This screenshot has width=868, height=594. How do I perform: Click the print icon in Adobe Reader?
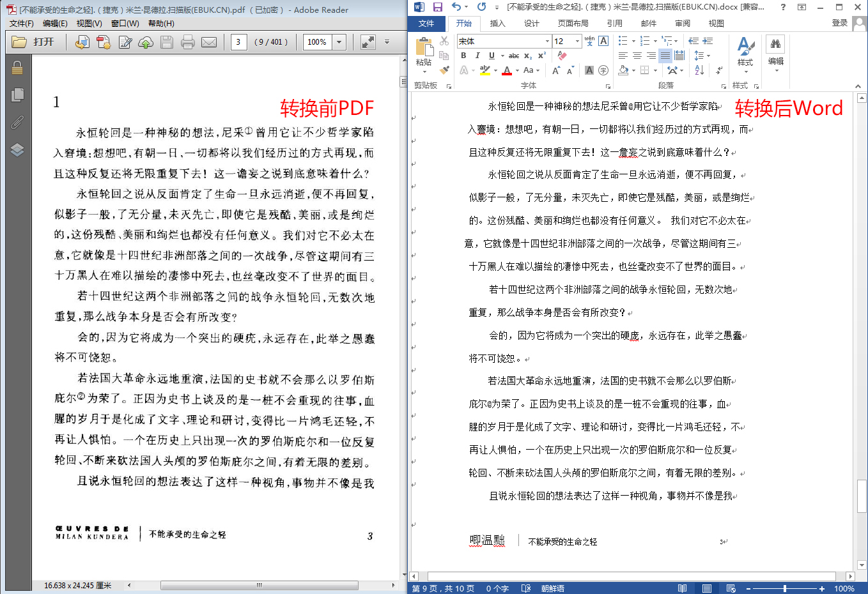187,42
